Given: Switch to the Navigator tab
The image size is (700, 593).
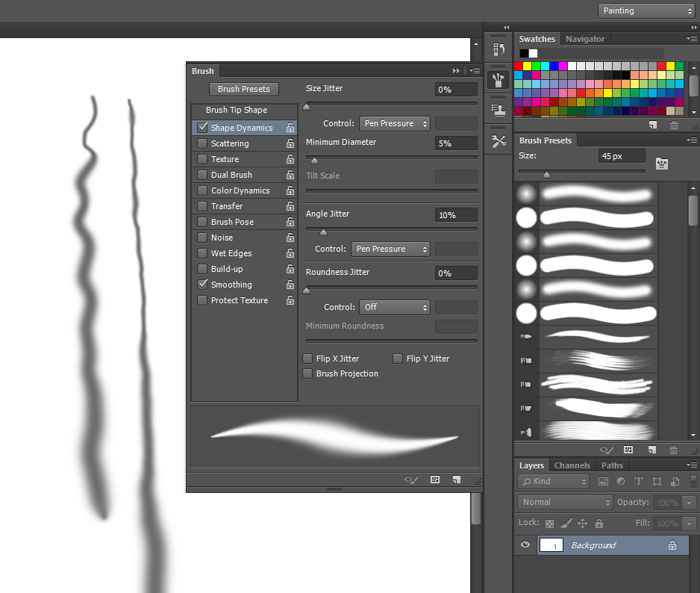Looking at the screenshot, I should (x=585, y=38).
